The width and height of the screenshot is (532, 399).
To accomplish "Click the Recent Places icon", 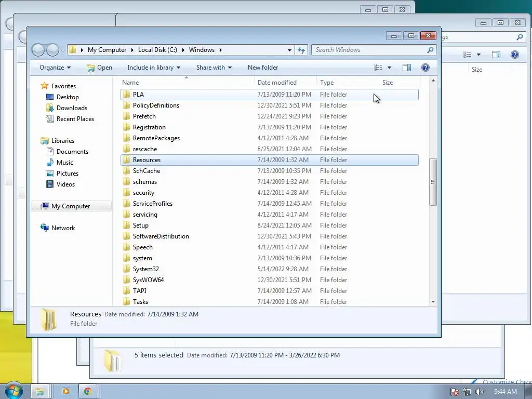I will [x=50, y=119].
